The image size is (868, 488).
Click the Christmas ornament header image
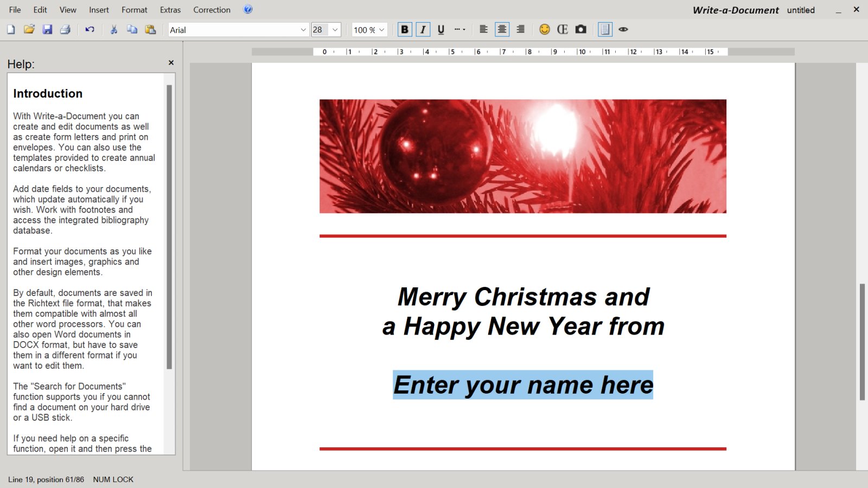[x=522, y=156]
